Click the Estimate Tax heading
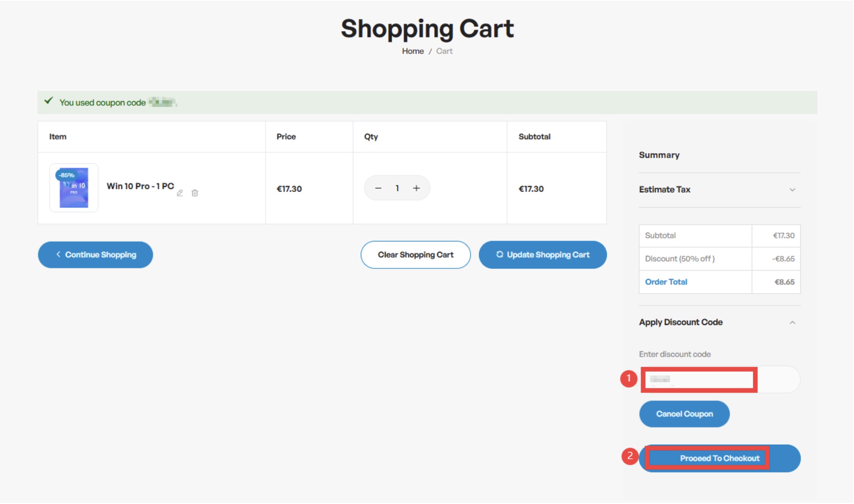854x504 pixels. tap(665, 190)
